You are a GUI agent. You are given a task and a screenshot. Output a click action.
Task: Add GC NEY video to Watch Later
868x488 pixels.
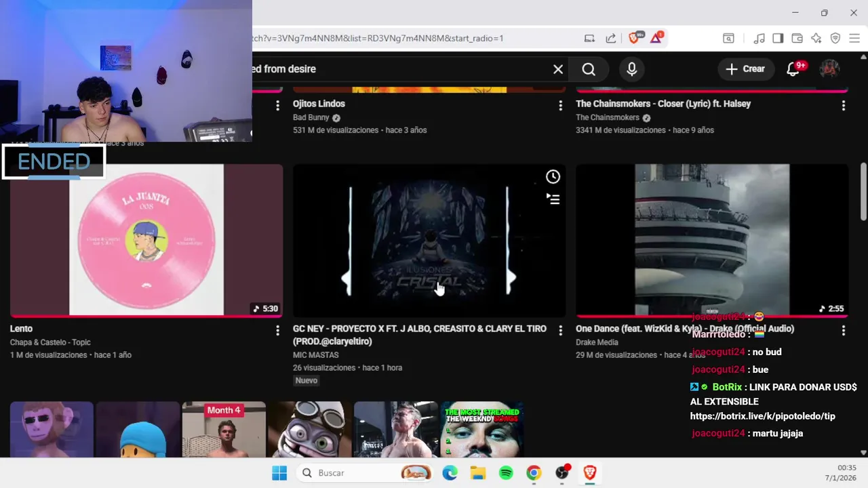(x=553, y=177)
